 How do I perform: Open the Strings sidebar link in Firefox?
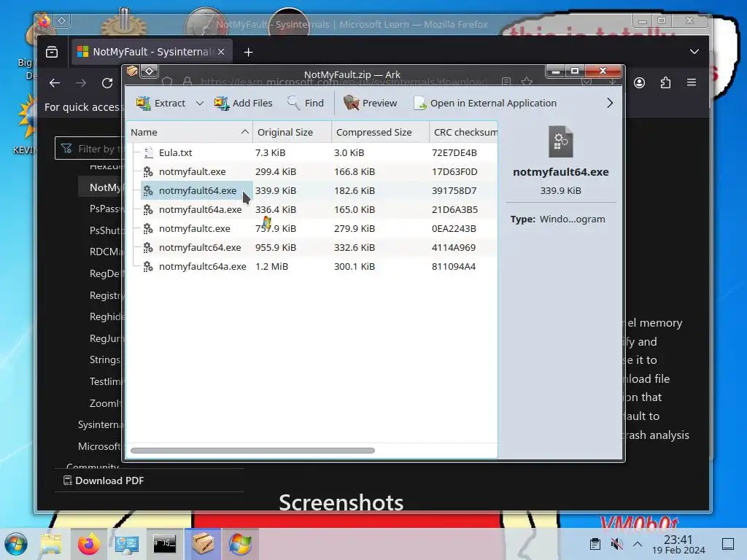pyautogui.click(x=105, y=359)
